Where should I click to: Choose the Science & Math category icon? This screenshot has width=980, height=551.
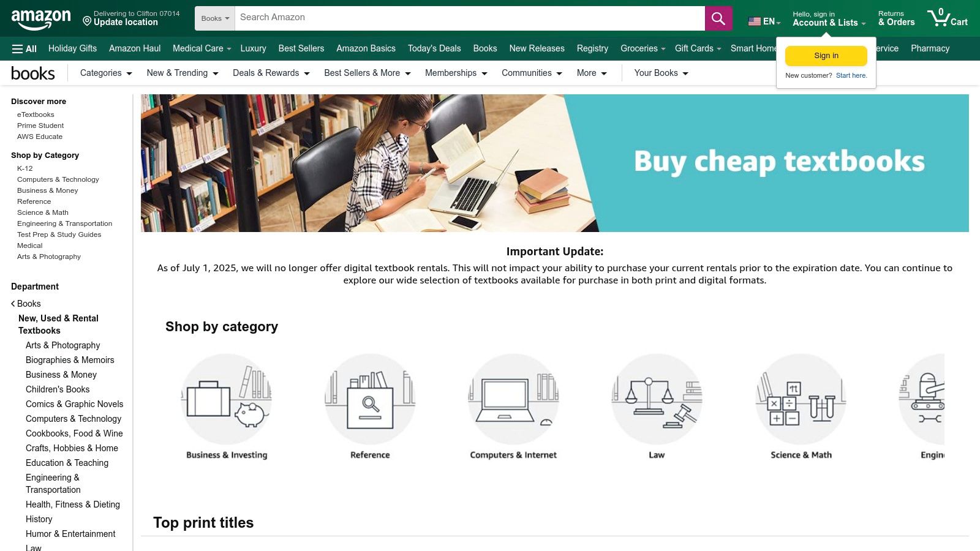pyautogui.click(x=801, y=399)
